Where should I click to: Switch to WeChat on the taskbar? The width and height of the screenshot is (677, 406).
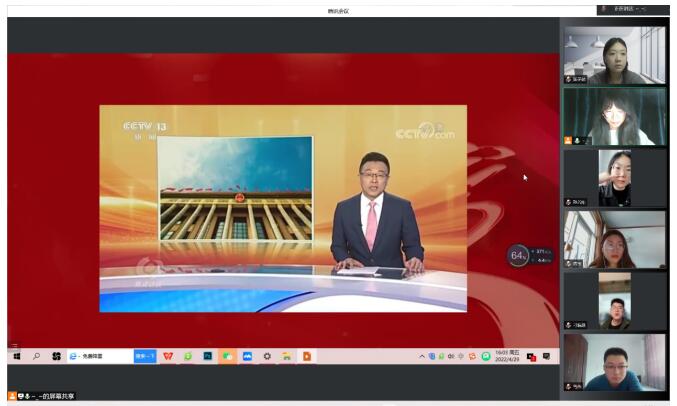[x=228, y=356]
